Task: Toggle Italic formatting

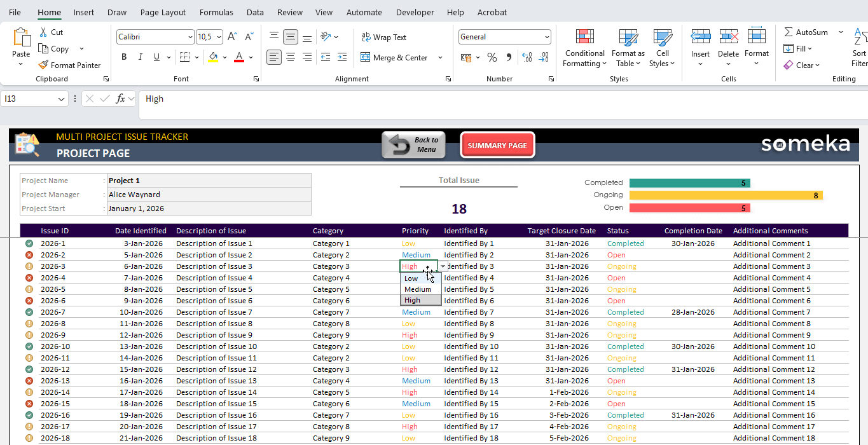Action: 141,57
